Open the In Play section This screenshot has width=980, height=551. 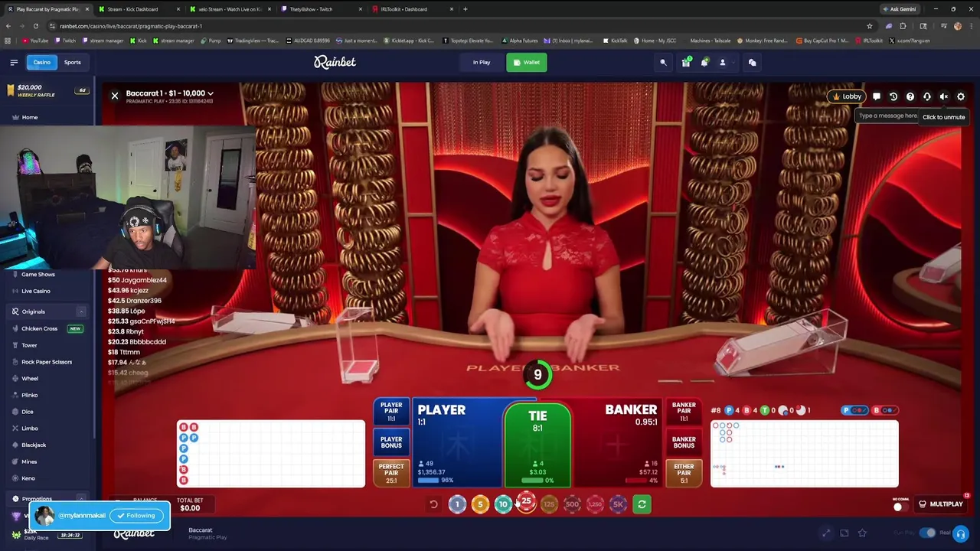(x=482, y=62)
